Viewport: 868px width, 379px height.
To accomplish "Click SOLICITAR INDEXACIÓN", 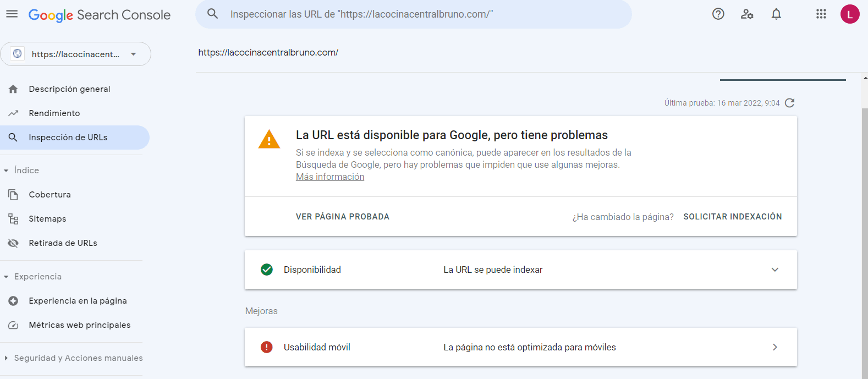I will pyautogui.click(x=733, y=217).
